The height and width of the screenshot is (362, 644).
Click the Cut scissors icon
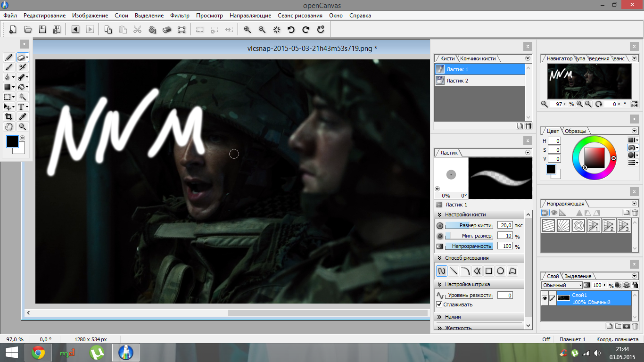pyautogui.click(x=137, y=30)
